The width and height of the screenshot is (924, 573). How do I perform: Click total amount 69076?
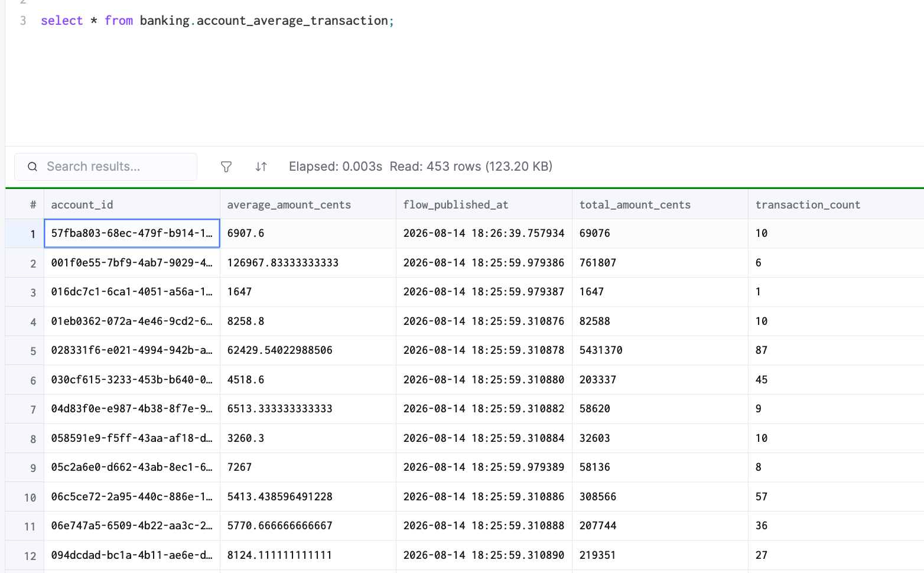(594, 233)
